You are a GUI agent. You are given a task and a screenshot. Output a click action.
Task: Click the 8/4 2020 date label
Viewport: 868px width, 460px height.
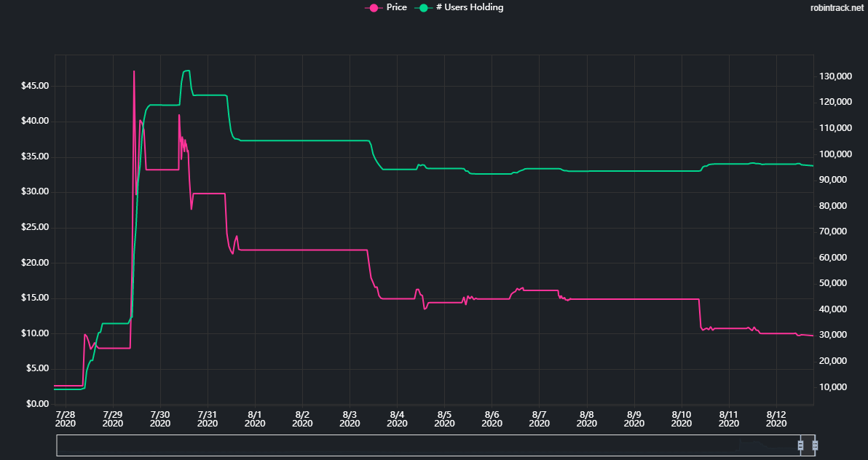tap(397, 419)
